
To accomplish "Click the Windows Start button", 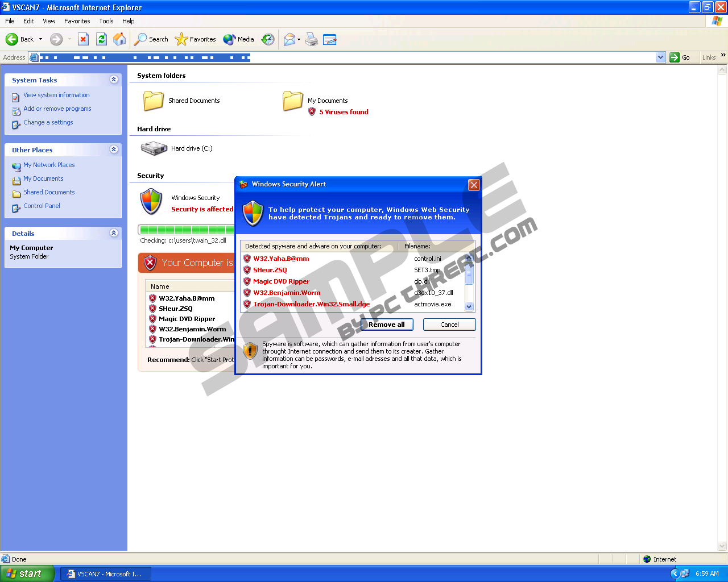I will pos(27,573).
